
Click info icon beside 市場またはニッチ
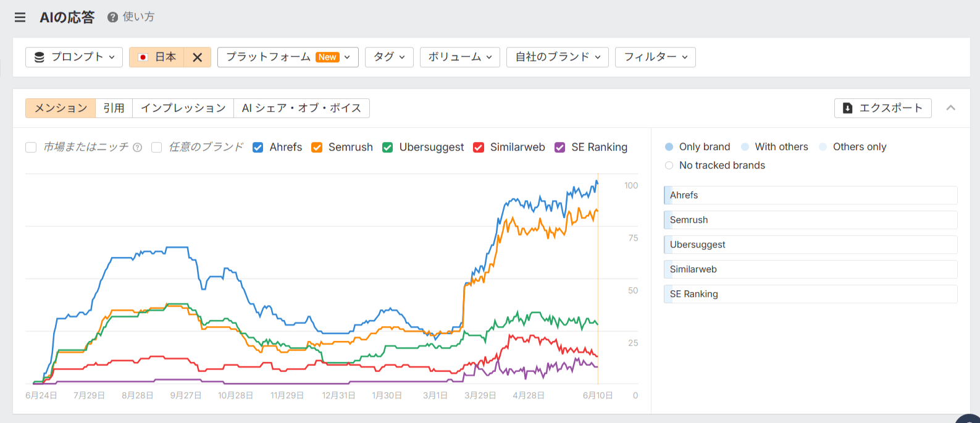pos(138,148)
